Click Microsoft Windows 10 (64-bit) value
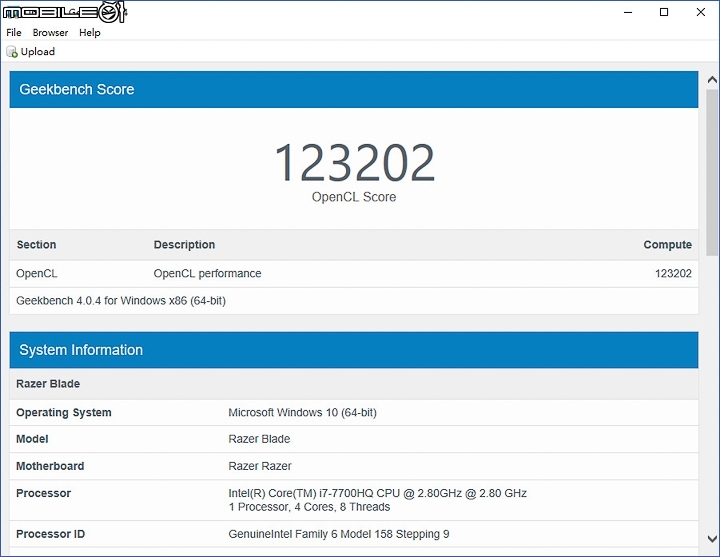Viewport: 720px width, 557px height. 303,412
